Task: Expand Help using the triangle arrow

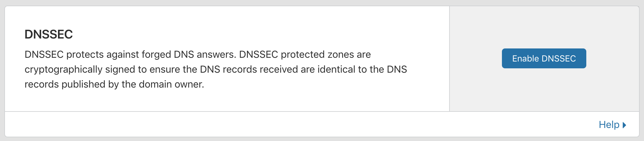Action: click(x=624, y=125)
